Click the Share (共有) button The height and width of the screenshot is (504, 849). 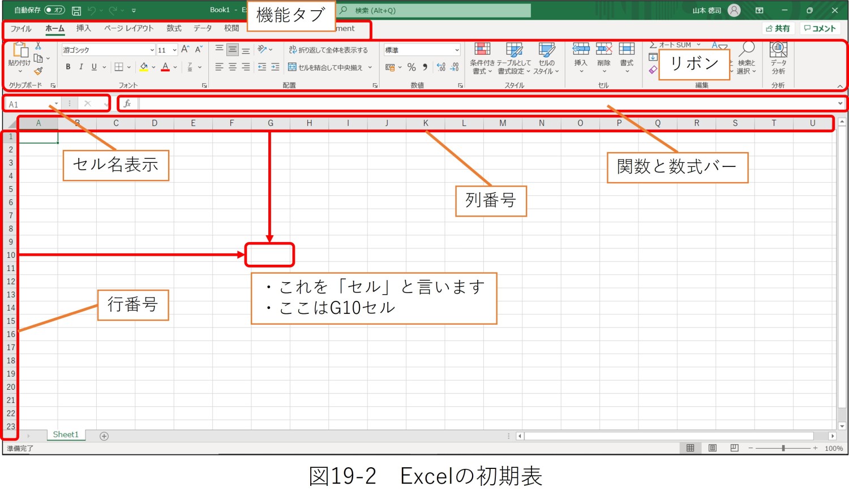(778, 28)
